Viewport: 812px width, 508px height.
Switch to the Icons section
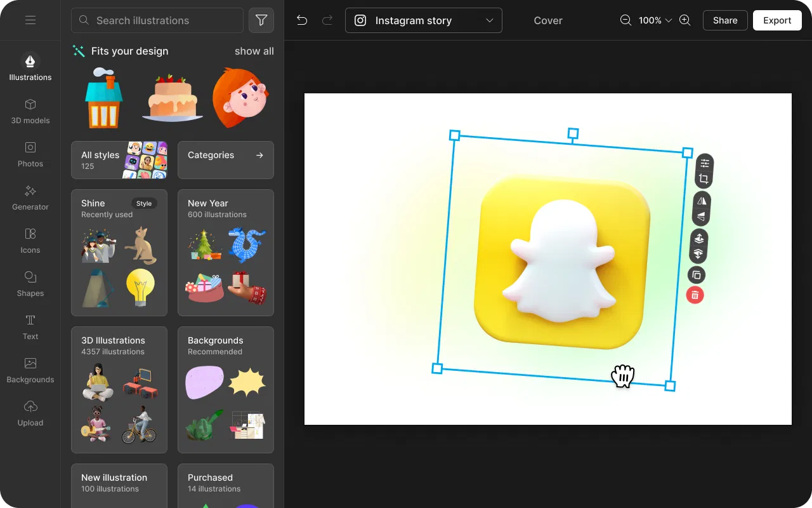click(x=30, y=240)
